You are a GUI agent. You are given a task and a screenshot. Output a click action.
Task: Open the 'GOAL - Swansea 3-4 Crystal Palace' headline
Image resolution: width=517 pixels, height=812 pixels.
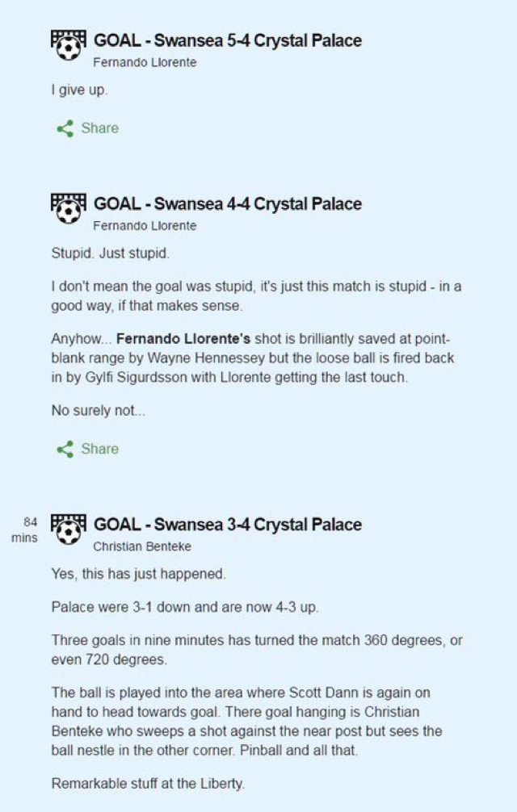[x=228, y=524]
